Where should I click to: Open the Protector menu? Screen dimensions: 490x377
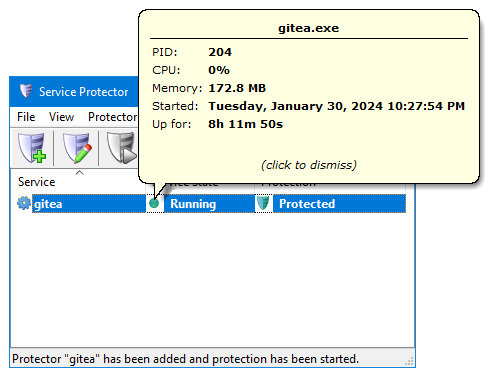(x=112, y=117)
